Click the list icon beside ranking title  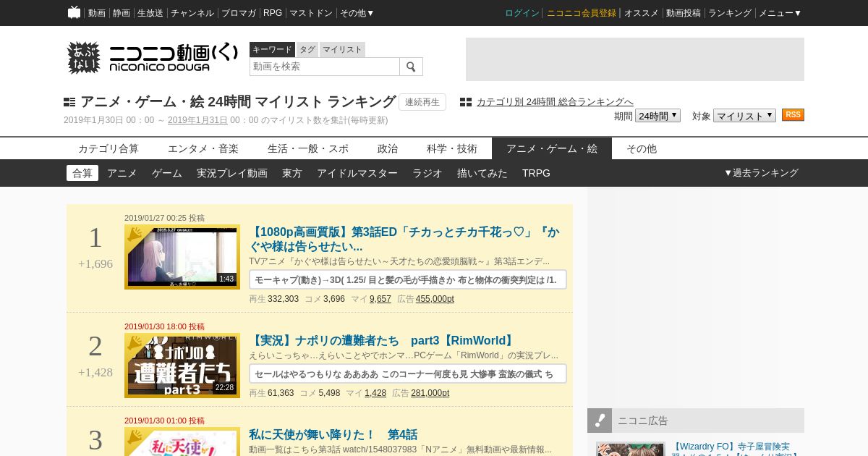[69, 102]
